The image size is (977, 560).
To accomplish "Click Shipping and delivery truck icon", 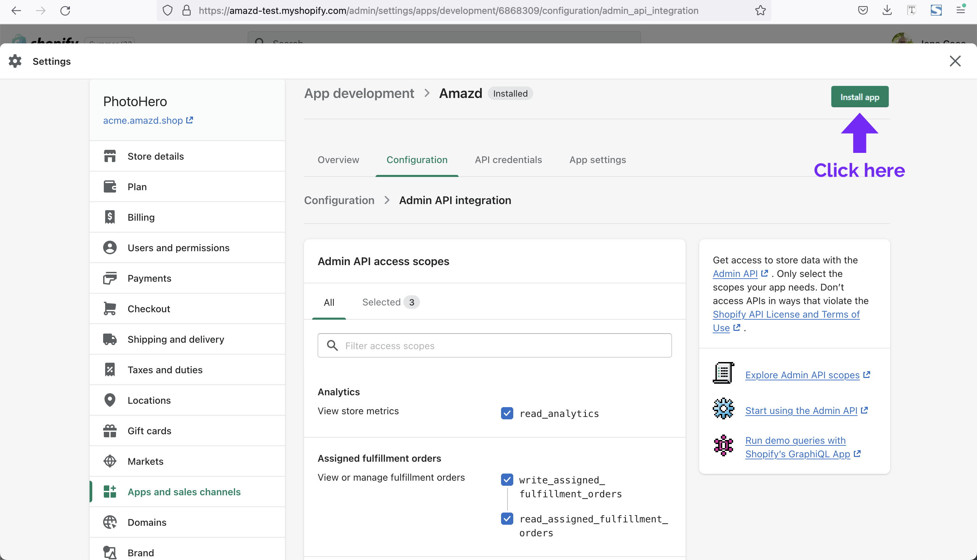I will (110, 339).
